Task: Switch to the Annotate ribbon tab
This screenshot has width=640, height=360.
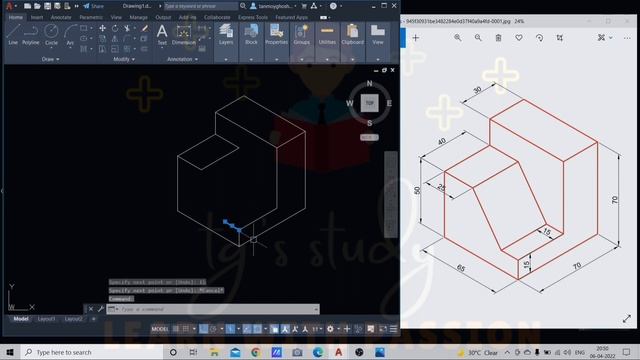Action: pos(61,18)
